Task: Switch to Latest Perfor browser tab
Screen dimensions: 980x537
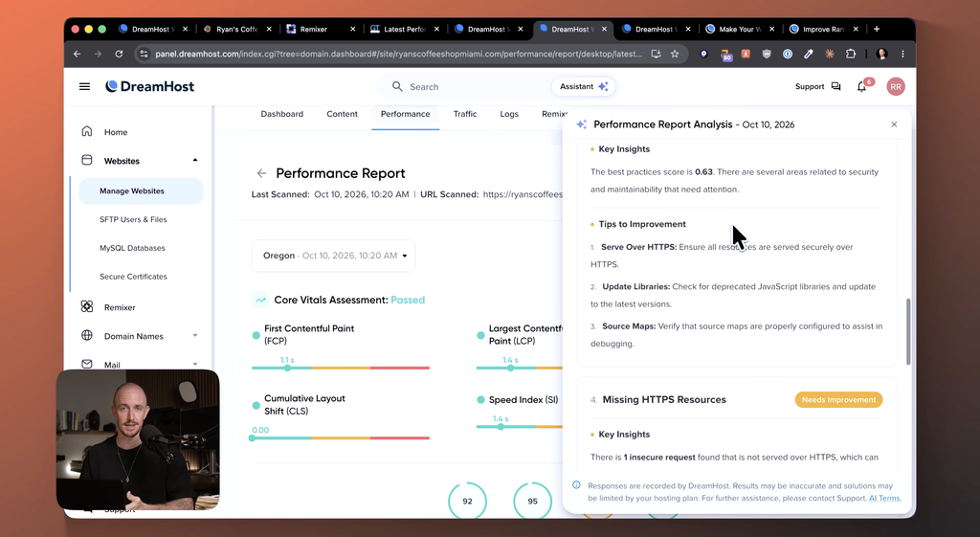Action: click(x=404, y=29)
